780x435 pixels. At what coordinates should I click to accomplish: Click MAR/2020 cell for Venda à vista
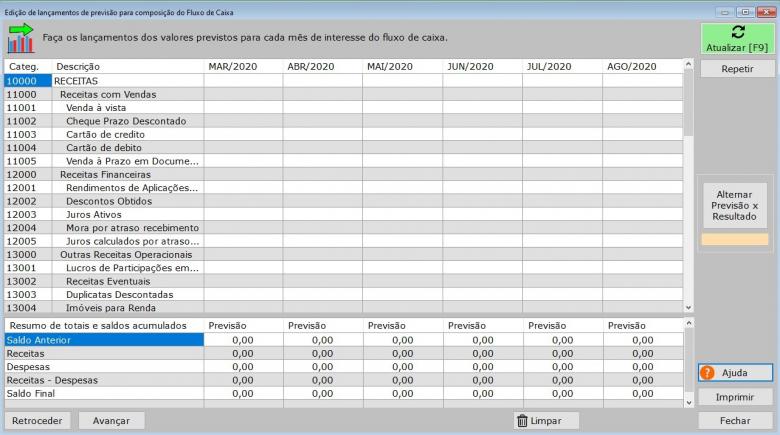click(242, 107)
